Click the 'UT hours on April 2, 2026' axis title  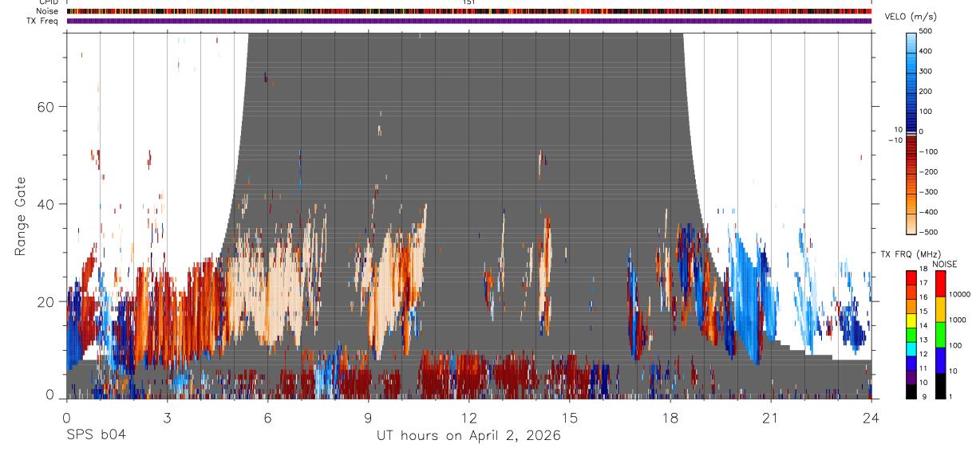click(x=468, y=435)
